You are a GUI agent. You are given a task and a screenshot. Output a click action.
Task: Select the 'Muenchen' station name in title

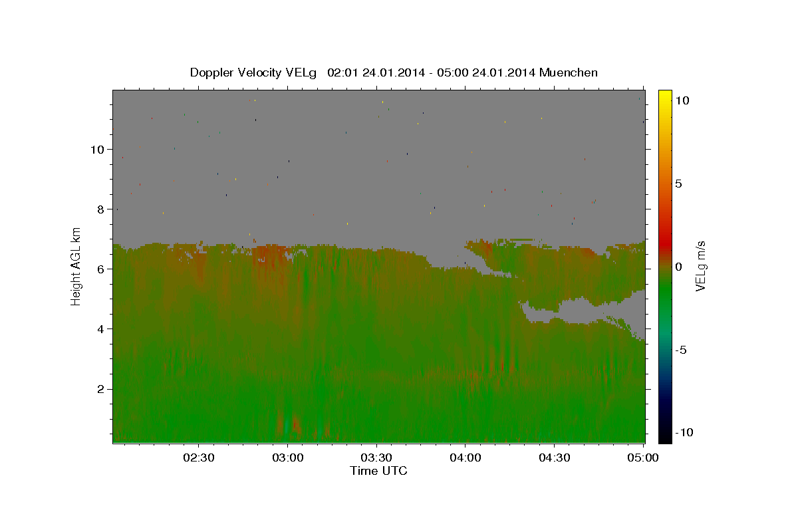point(569,72)
